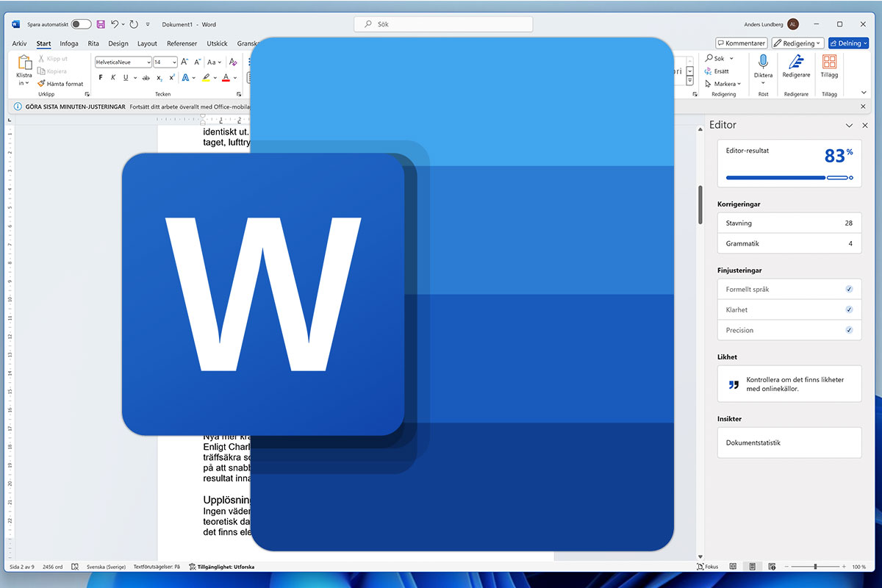The height and width of the screenshot is (588, 882).
Task: Toggle bold formatting on selected text
Action: pyautogui.click(x=101, y=77)
